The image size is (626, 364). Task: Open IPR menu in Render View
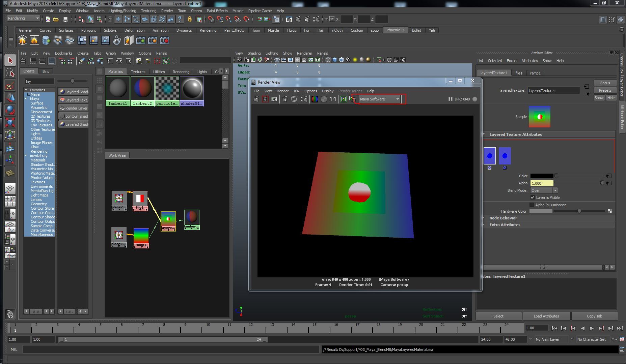click(x=296, y=91)
